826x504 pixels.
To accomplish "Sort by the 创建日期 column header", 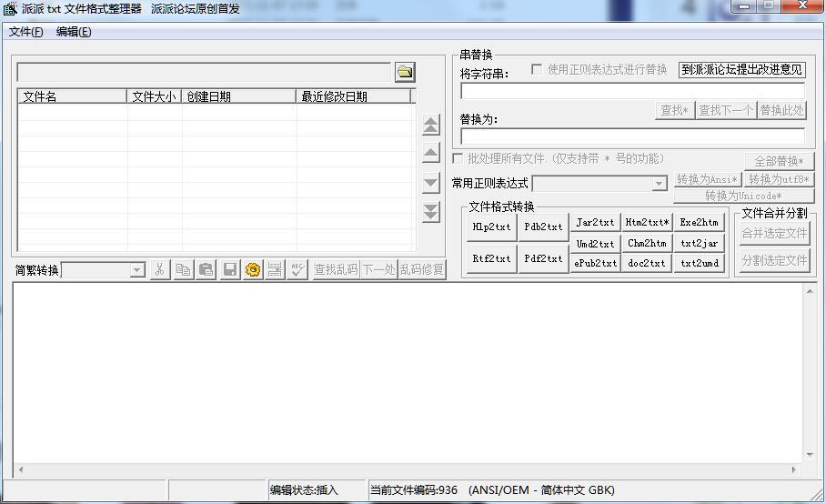I will (238, 96).
